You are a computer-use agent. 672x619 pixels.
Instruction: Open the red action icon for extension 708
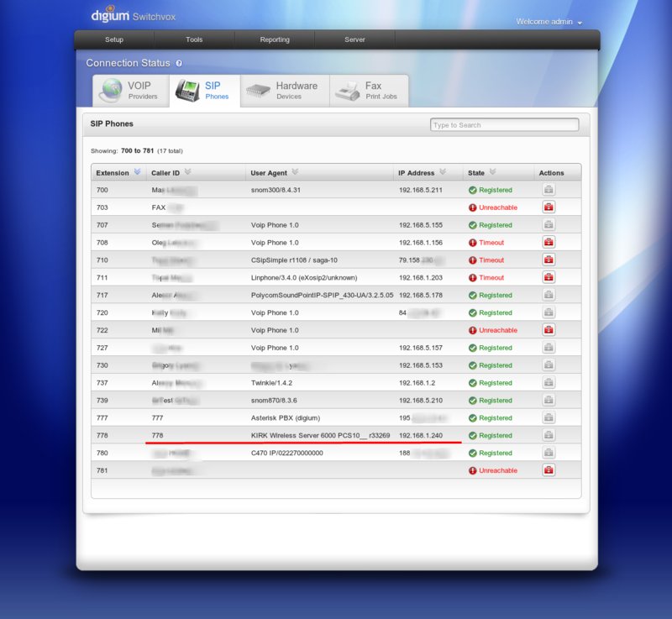coord(549,242)
